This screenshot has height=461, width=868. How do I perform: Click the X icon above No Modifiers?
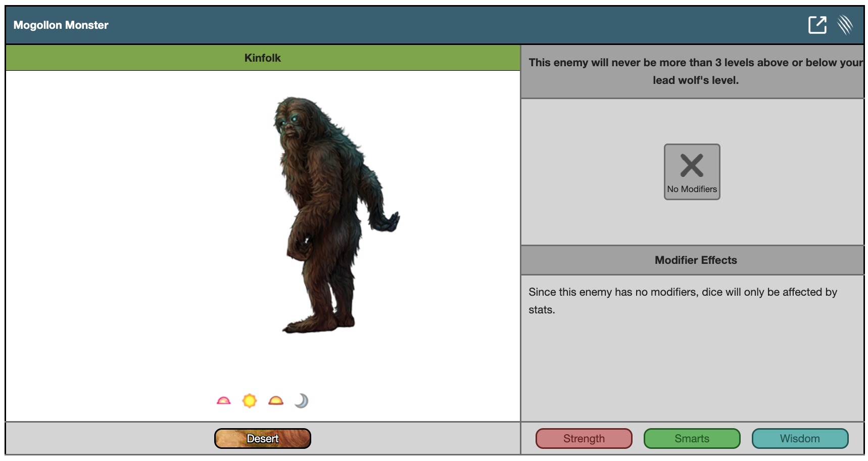[x=692, y=165]
